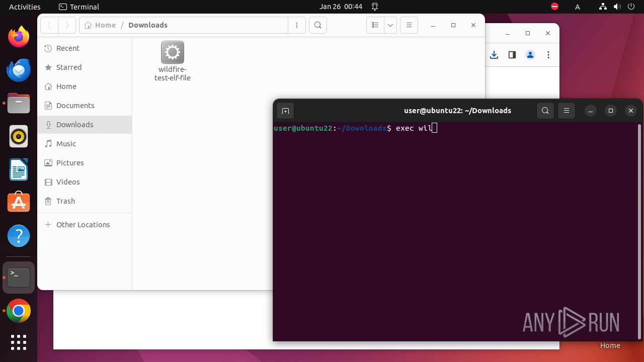Open Trash in the Files sidebar
644x362 pixels.
click(85, 201)
